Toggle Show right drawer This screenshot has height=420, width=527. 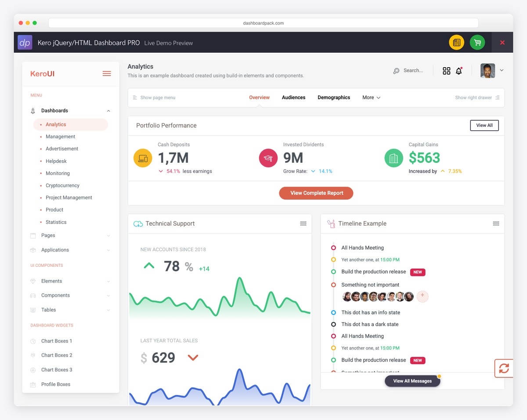(x=477, y=97)
